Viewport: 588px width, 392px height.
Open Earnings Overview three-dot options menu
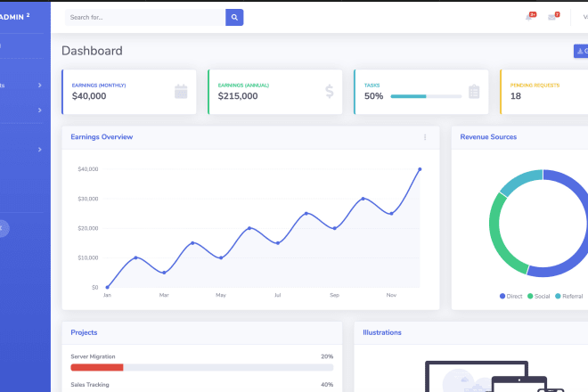coord(425,137)
